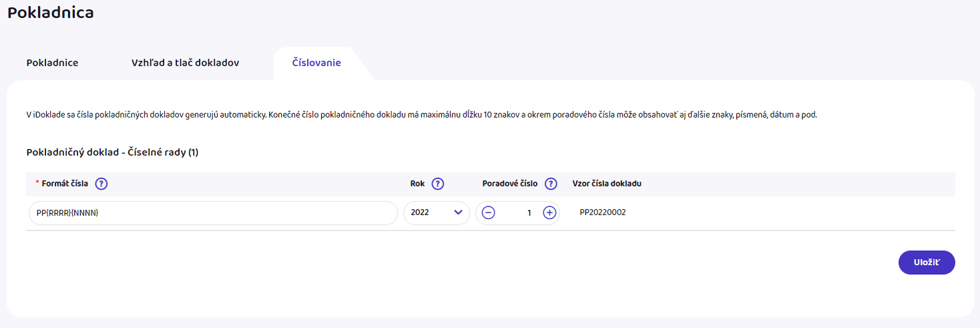This screenshot has width=980, height=328.
Task: Click the Rok column header text
Action: (x=417, y=184)
